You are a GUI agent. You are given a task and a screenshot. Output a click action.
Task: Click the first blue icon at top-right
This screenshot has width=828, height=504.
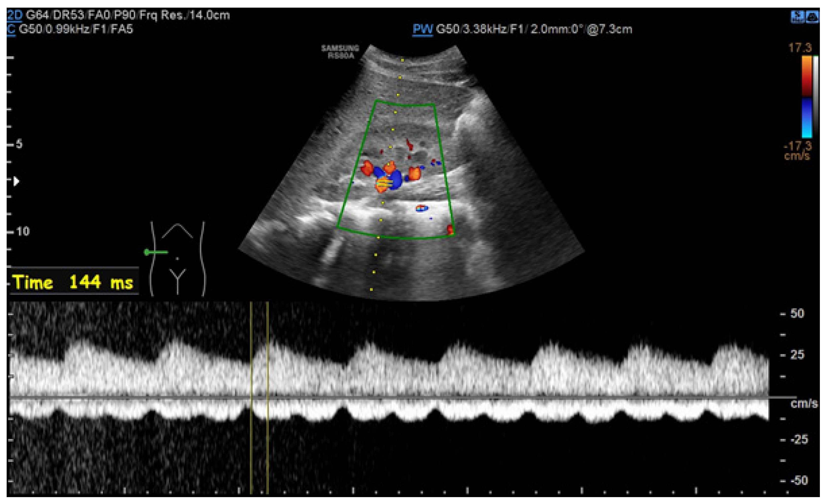(x=797, y=17)
